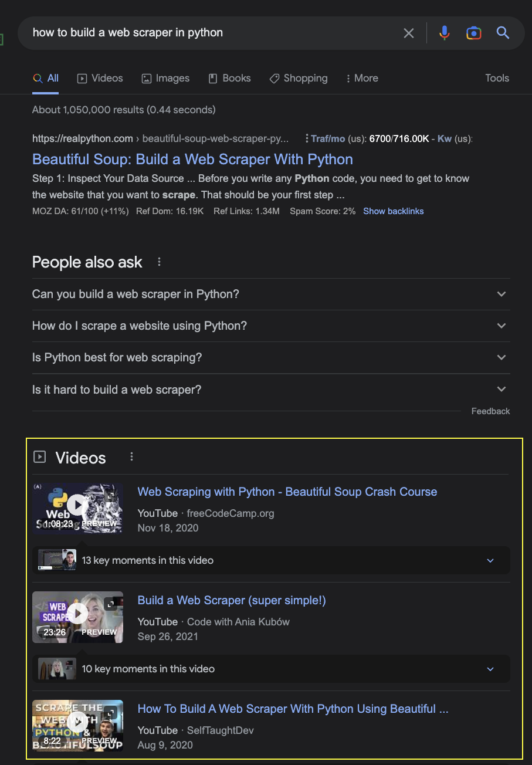Click the MOZ DA: 61/100 metric
The image size is (532, 765).
pos(80,211)
